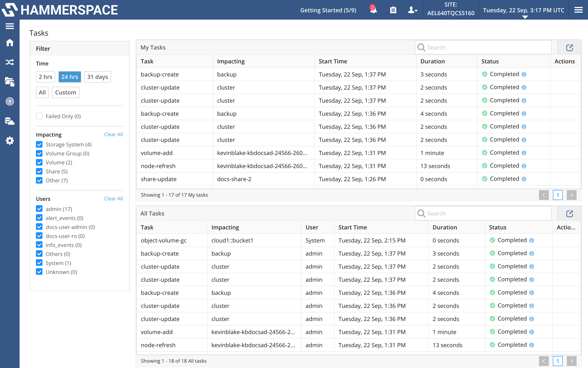Uncheck Volume Group impacting filter

coord(39,153)
